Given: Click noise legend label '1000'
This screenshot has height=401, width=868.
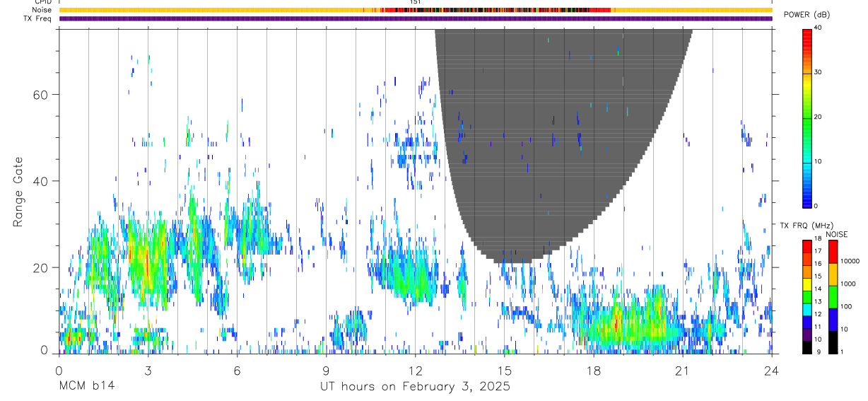Looking at the screenshot, I should [848, 284].
